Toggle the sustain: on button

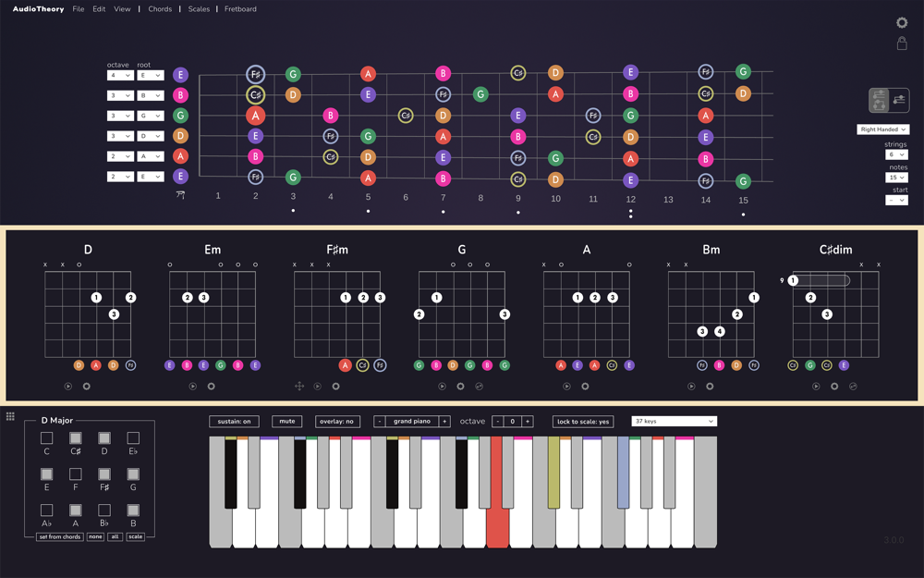(234, 421)
